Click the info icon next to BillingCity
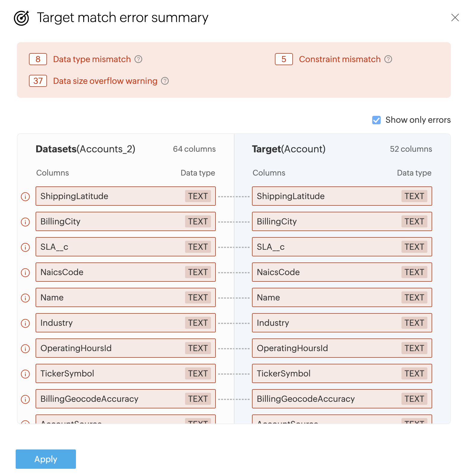The width and height of the screenshot is (475, 476). click(25, 222)
